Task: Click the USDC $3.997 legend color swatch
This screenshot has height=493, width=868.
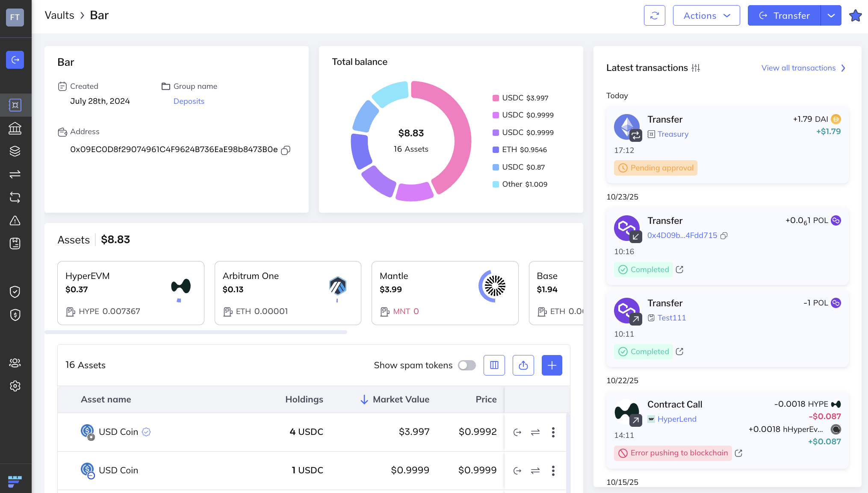Action: click(x=496, y=98)
